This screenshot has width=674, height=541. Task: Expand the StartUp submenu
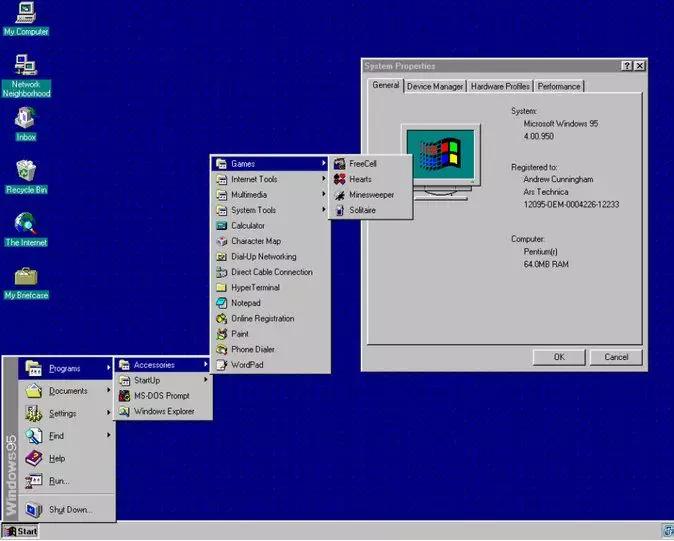click(x=162, y=380)
